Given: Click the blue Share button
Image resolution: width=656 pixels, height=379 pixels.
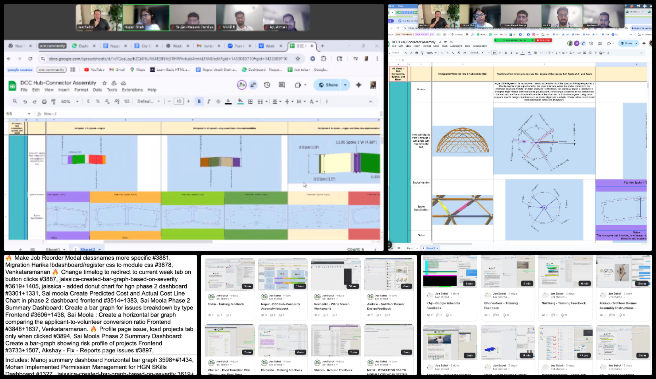Looking at the screenshot, I should (328, 85).
